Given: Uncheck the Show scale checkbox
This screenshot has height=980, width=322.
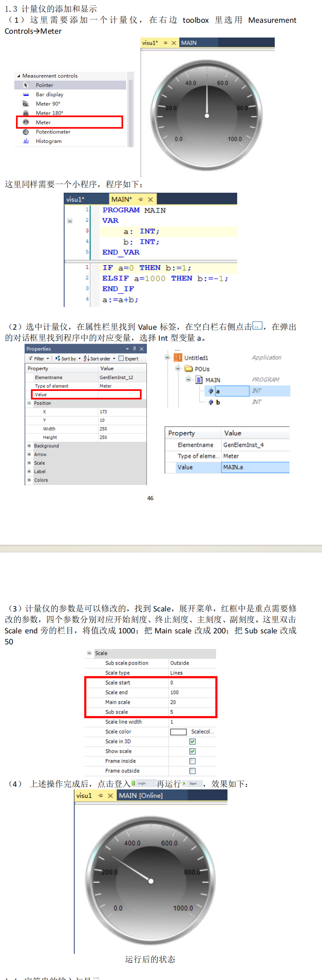Looking at the screenshot, I should pyautogui.click(x=192, y=751).
